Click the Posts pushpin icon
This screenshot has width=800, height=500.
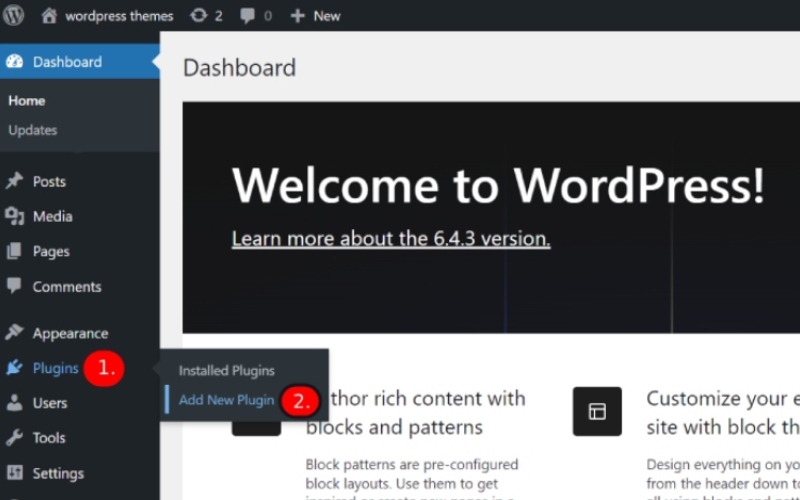(x=14, y=181)
